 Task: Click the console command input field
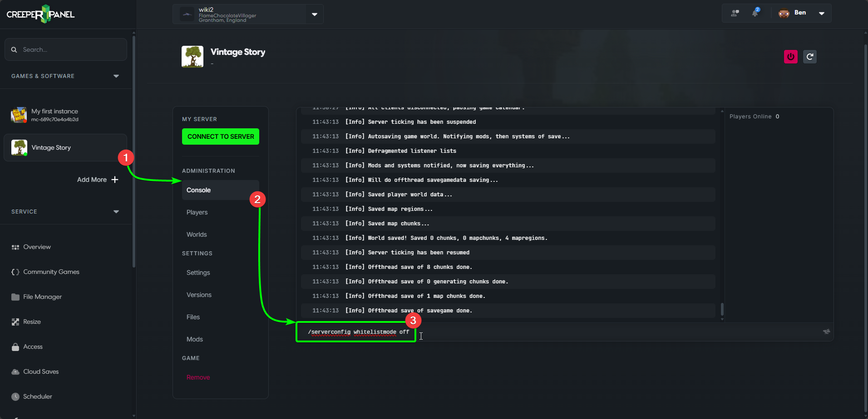pyautogui.click(x=564, y=332)
